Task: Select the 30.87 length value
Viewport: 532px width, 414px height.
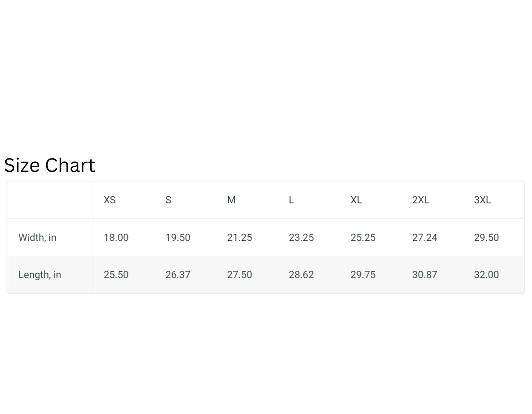Action: pos(424,275)
